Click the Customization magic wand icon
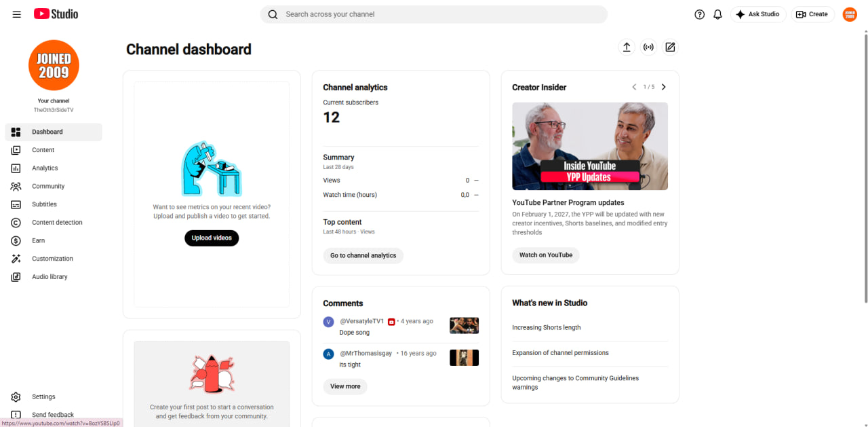 click(x=16, y=259)
